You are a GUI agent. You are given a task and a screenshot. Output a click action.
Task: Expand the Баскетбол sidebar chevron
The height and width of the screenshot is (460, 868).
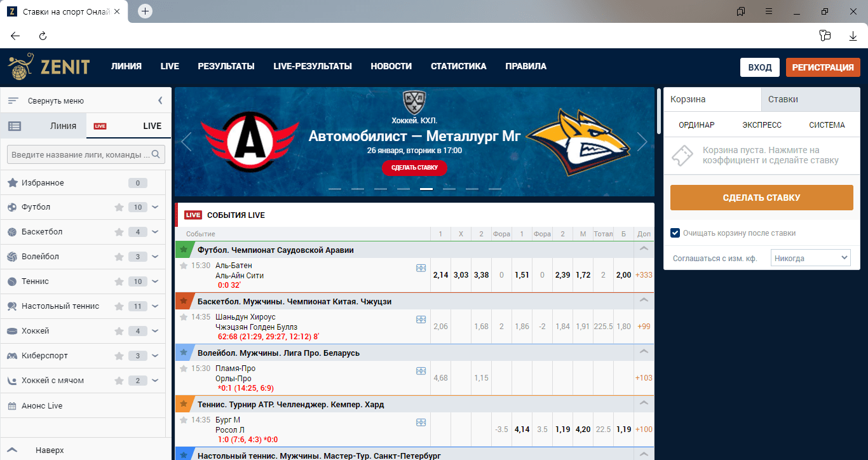(x=156, y=232)
